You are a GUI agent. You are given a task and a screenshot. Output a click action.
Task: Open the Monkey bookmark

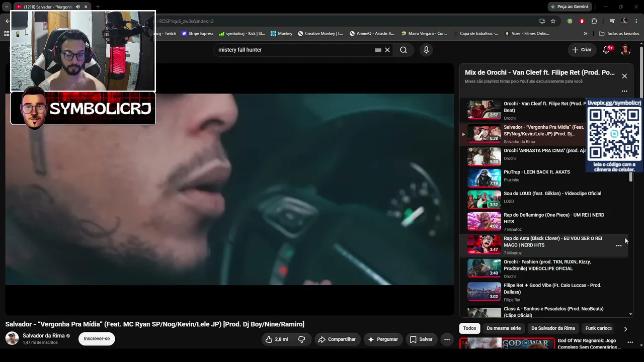[x=281, y=34]
